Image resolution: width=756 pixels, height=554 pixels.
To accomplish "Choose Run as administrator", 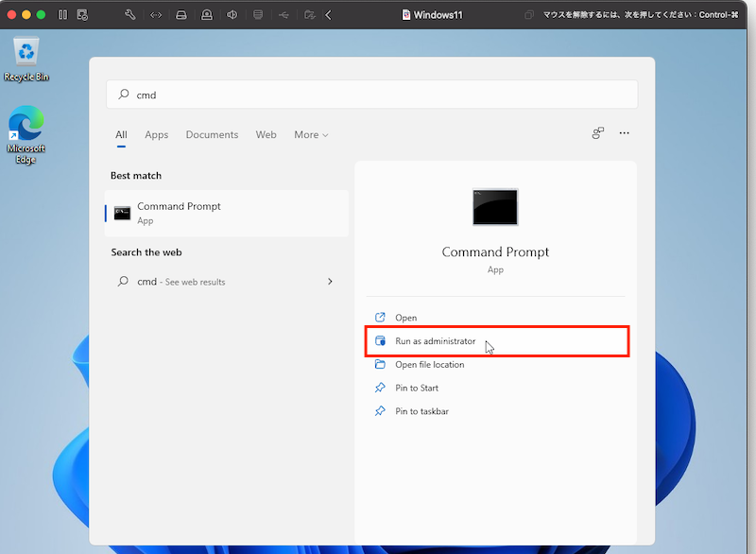I will pyautogui.click(x=495, y=341).
